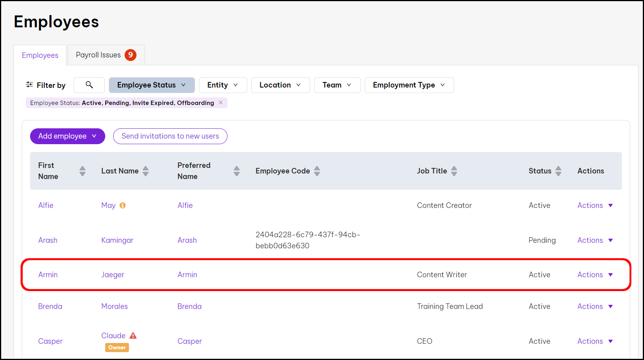644x360 pixels.
Task: Sort by Job Title column arrows
Action: 454,171
